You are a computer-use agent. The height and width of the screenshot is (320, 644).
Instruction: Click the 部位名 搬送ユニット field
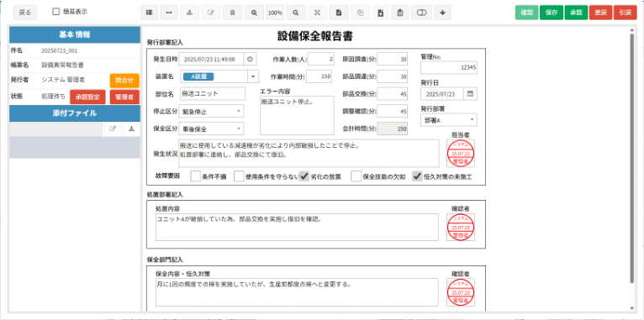[213, 93]
